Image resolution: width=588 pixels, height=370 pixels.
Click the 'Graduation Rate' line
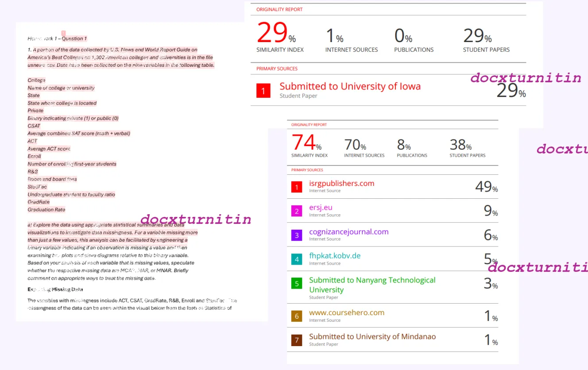click(46, 209)
